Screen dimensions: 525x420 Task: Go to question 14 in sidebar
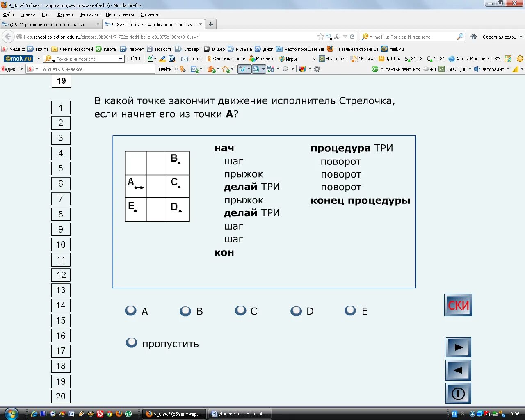click(x=61, y=305)
